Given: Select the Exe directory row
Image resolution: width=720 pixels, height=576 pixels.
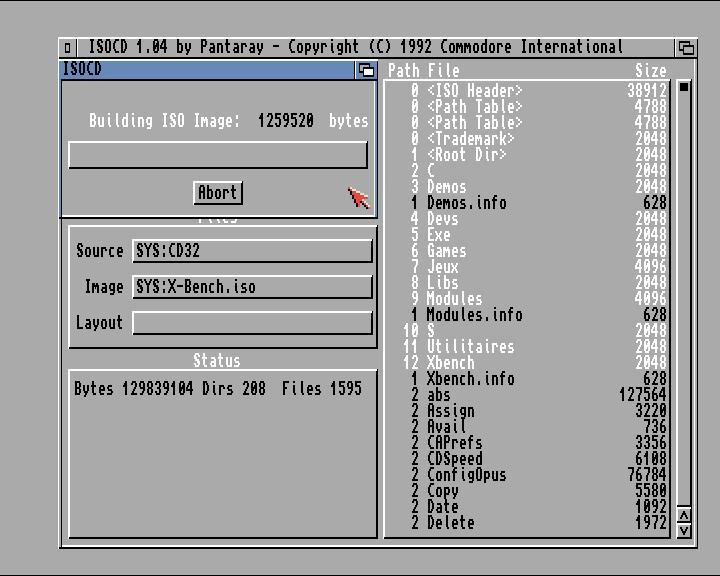Looking at the screenshot, I should (x=527, y=235).
